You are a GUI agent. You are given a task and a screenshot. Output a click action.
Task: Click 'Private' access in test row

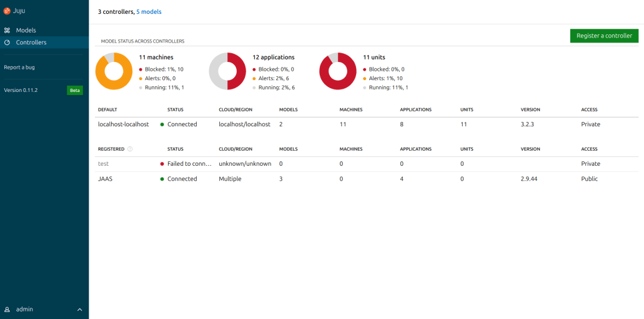point(591,164)
